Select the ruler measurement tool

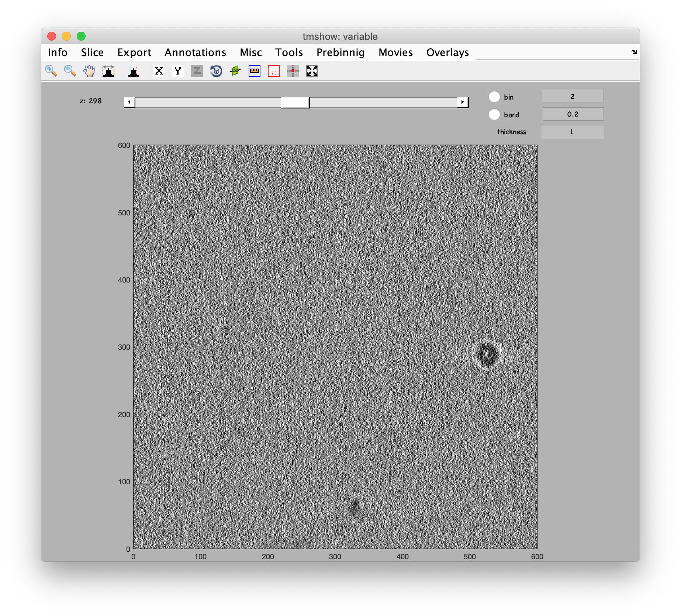click(x=255, y=71)
